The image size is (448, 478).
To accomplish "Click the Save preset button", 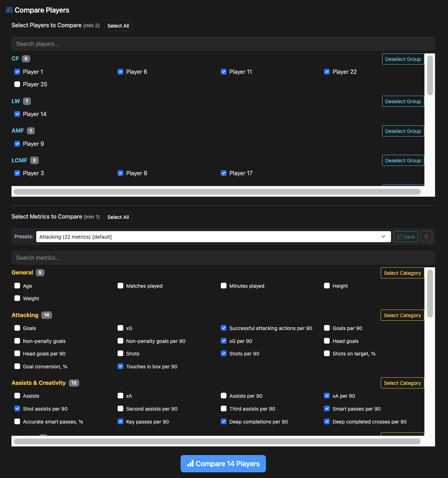I will [x=405, y=237].
